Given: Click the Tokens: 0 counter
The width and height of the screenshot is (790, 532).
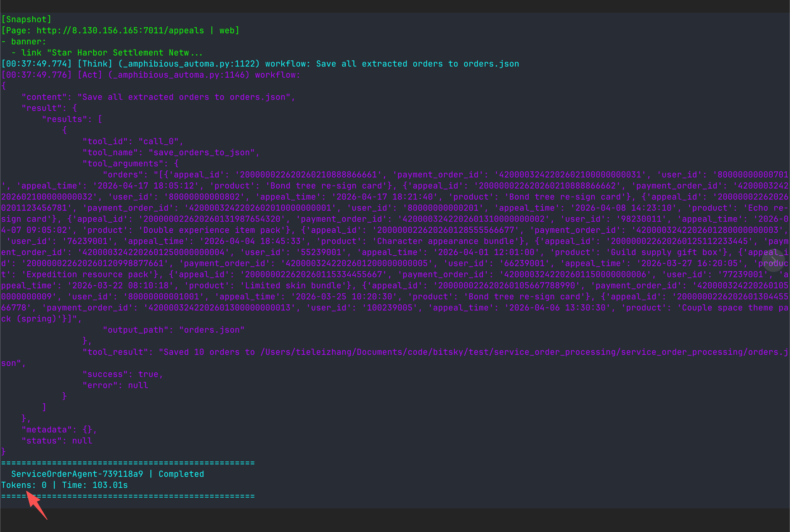Looking at the screenshot, I should coord(24,485).
